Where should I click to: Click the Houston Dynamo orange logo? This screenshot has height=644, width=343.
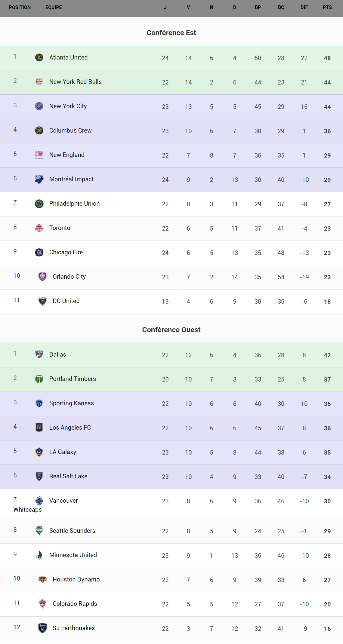[x=42, y=579]
